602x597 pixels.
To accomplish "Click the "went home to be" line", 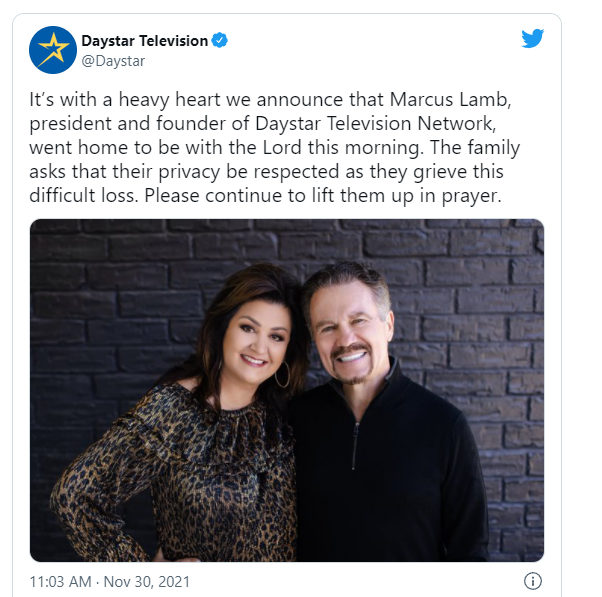I will (275, 148).
